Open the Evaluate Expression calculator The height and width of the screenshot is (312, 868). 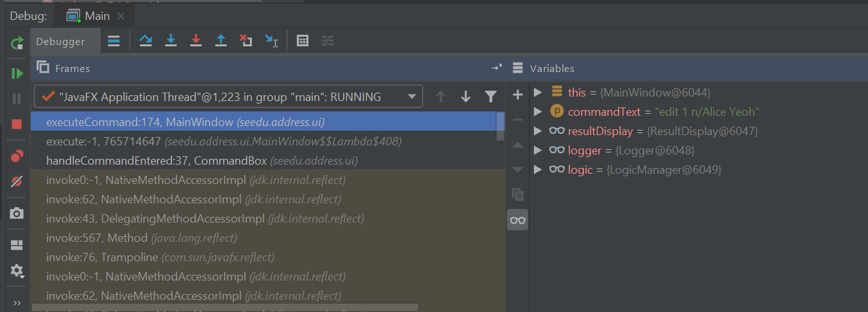[x=302, y=41]
